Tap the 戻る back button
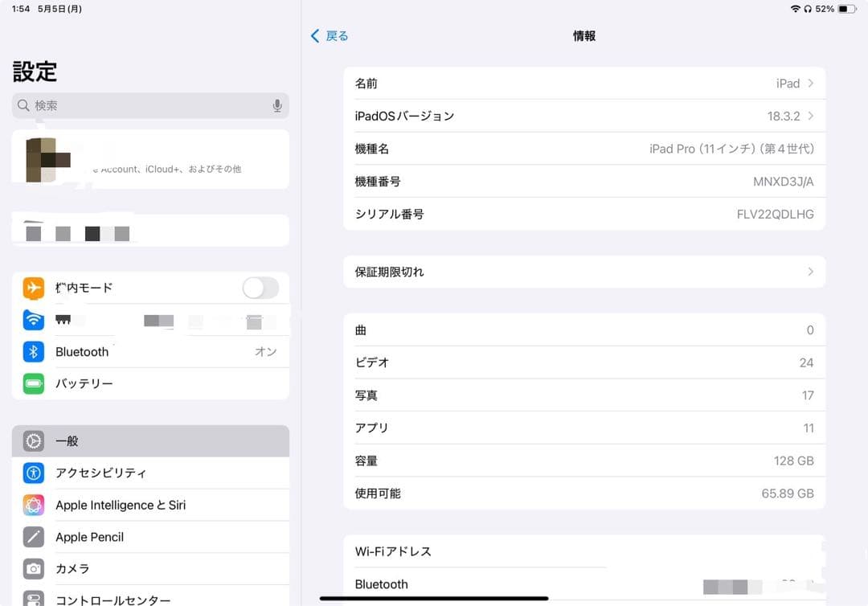The width and height of the screenshot is (868, 606). [x=329, y=35]
